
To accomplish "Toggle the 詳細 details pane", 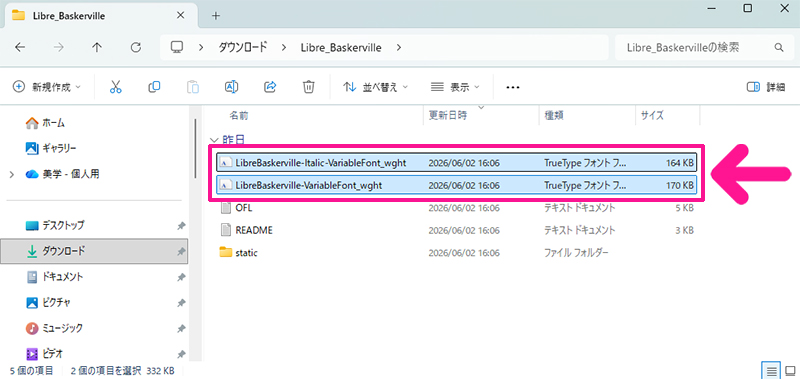I will pyautogui.click(x=766, y=87).
